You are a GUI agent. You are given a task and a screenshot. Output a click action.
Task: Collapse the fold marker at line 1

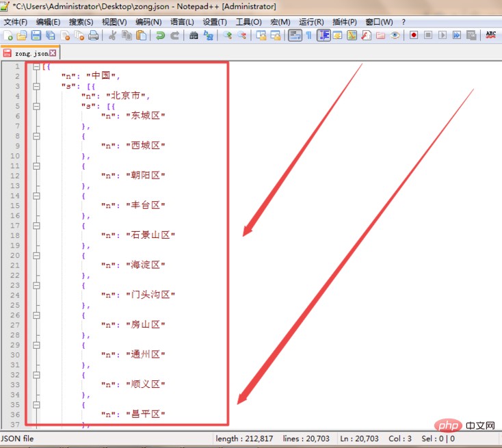[x=36, y=66]
